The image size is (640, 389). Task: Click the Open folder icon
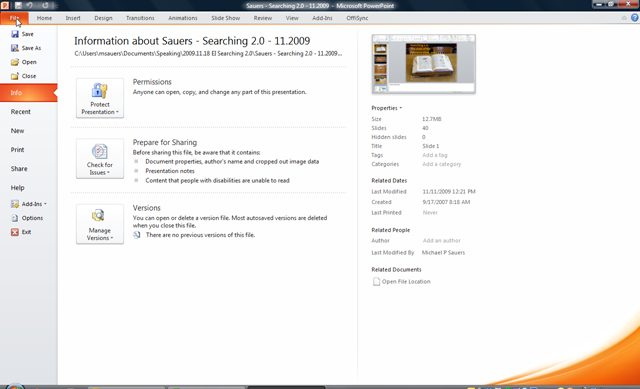click(x=15, y=62)
